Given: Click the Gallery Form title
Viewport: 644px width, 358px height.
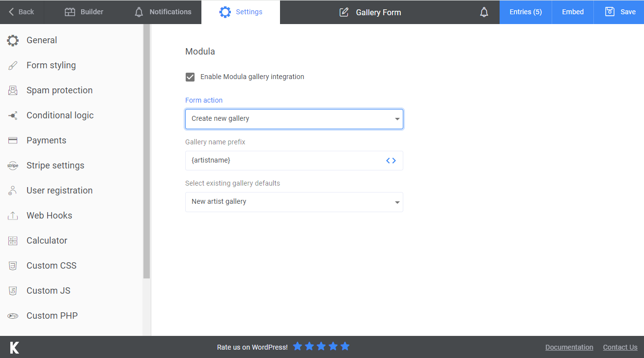Looking at the screenshot, I should point(378,13).
